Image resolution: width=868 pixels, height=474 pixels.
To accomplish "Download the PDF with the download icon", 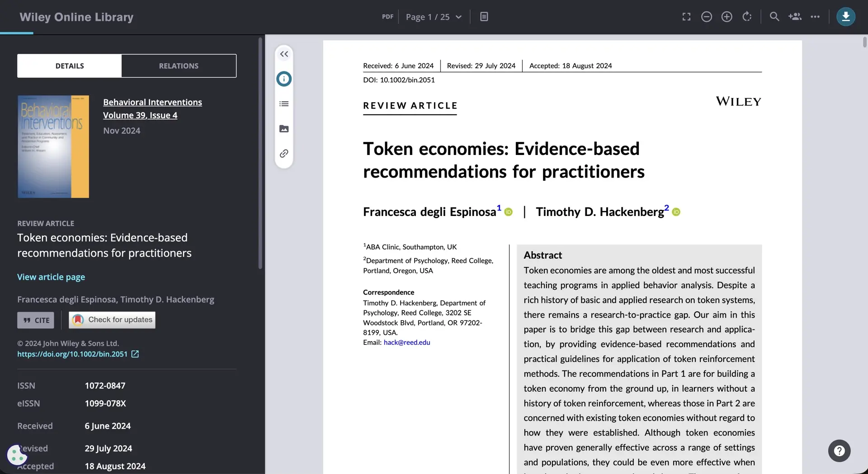I will click(x=845, y=17).
